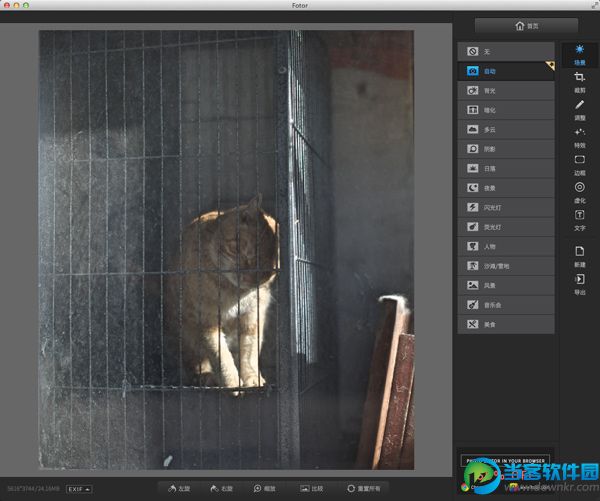This screenshot has height=501, width=600.
Task: Apply the Fluorescent (荧光灯) scene
Action: click(505, 227)
